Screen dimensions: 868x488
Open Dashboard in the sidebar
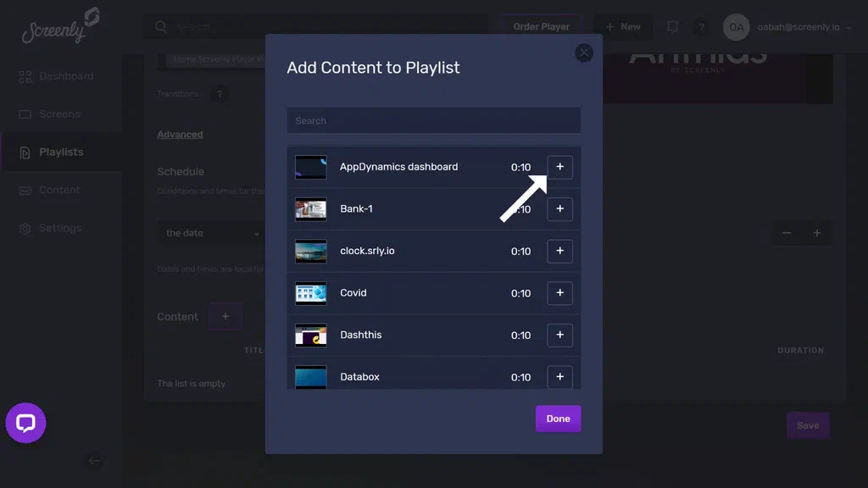click(x=61, y=75)
